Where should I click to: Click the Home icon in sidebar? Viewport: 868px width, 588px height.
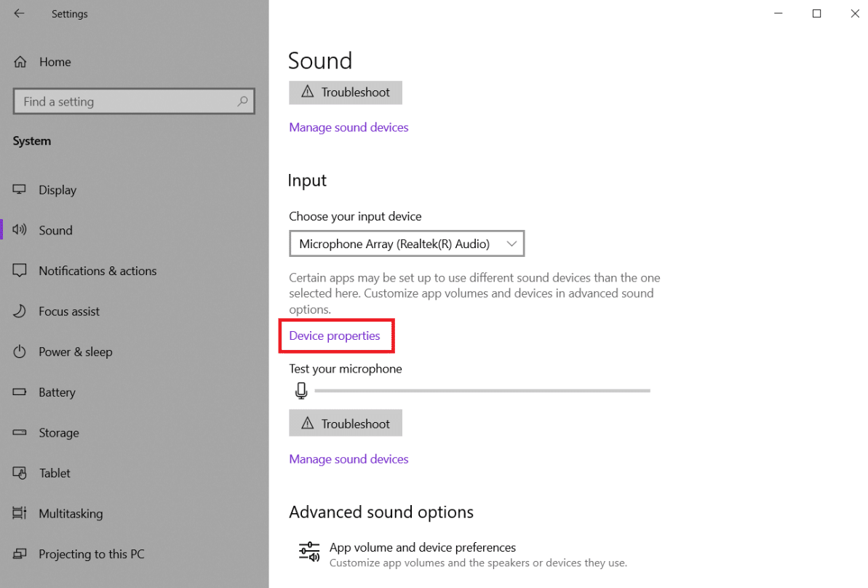point(20,62)
